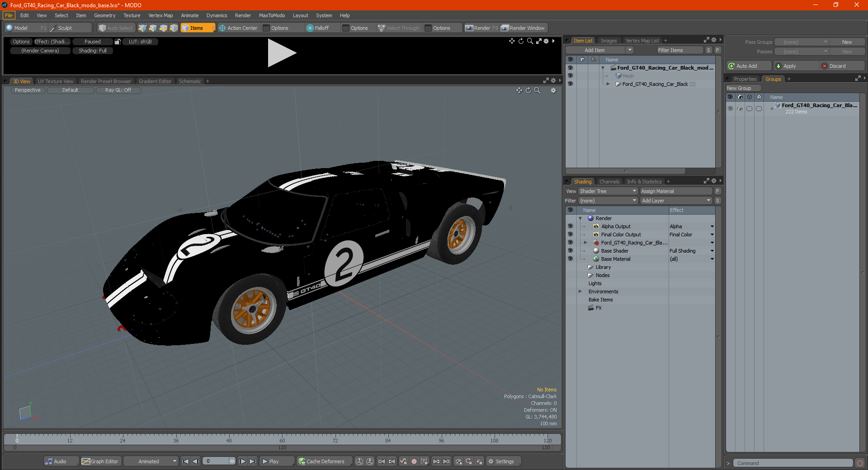
Task: Activate Items selection mode
Action: coord(198,28)
